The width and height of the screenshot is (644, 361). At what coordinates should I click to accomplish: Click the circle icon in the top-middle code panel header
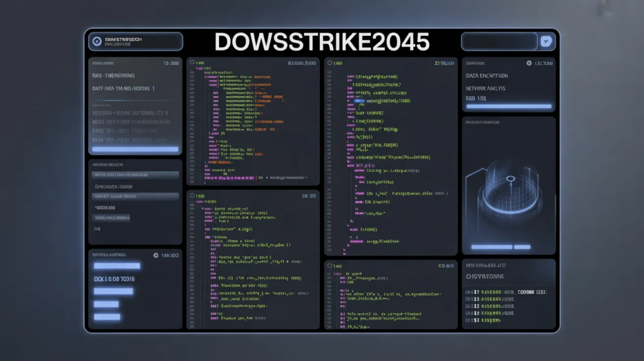click(x=334, y=64)
